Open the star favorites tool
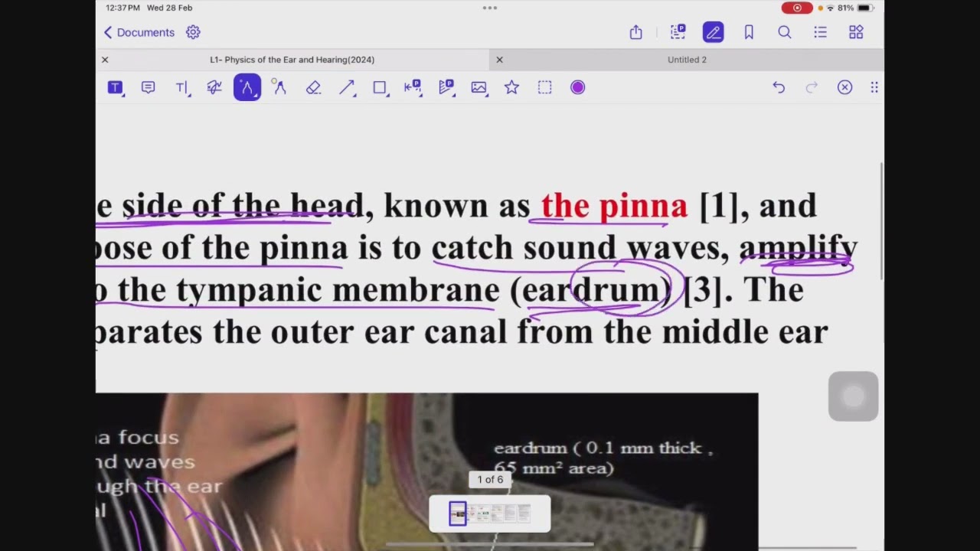The height and width of the screenshot is (551, 980). pos(511,87)
